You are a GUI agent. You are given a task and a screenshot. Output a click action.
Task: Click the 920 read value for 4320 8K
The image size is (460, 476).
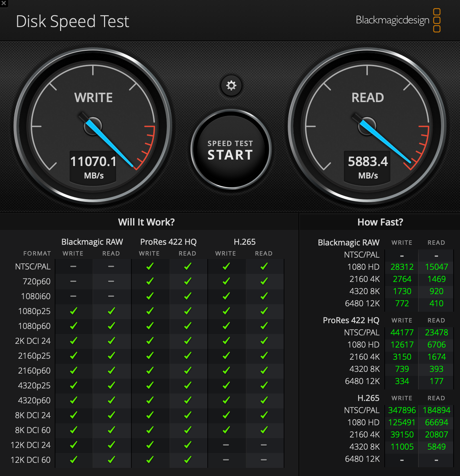coord(436,291)
